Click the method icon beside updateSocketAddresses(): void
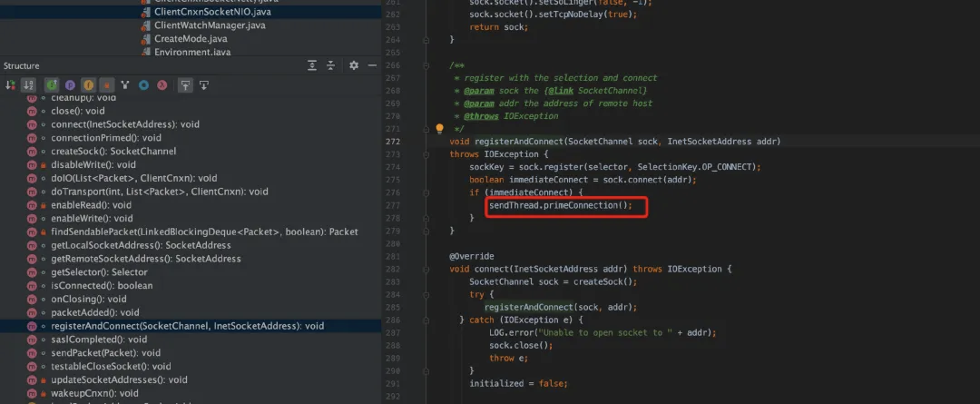The height and width of the screenshot is (404, 980). point(32,379)
